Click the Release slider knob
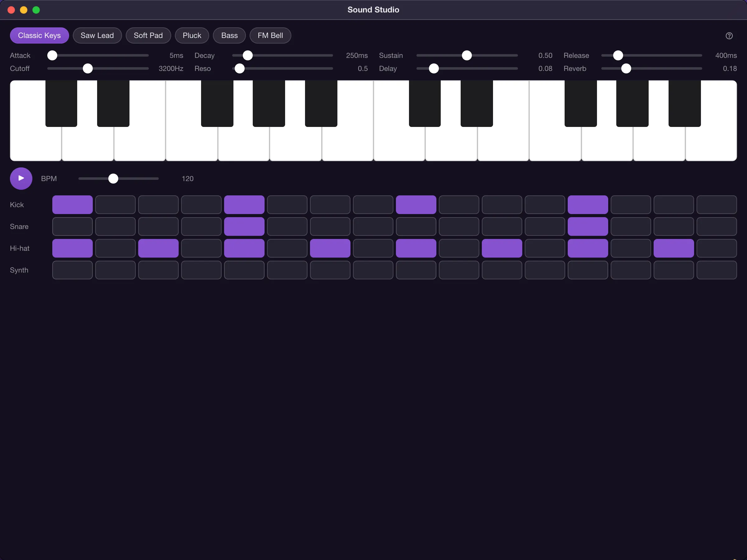This screenshot has height=560, width=747. point(618,55)
